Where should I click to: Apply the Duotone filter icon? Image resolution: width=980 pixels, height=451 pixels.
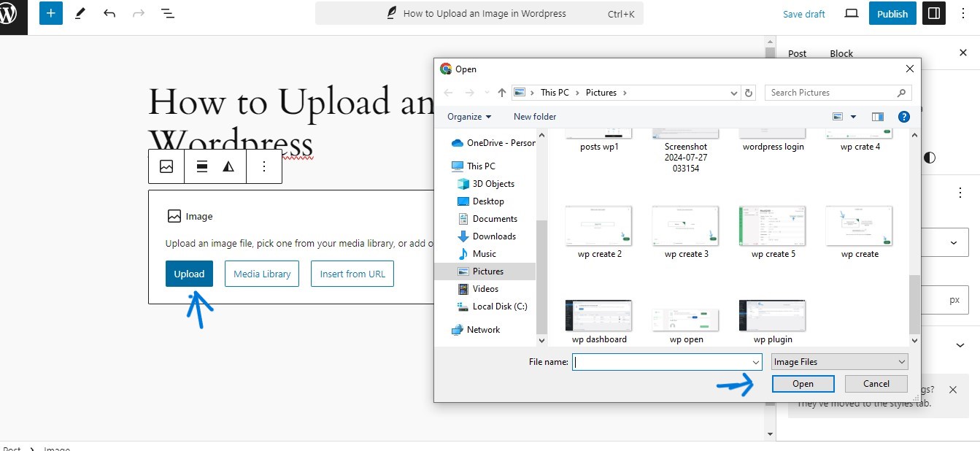pyautogui.click(x=228, y=166)
